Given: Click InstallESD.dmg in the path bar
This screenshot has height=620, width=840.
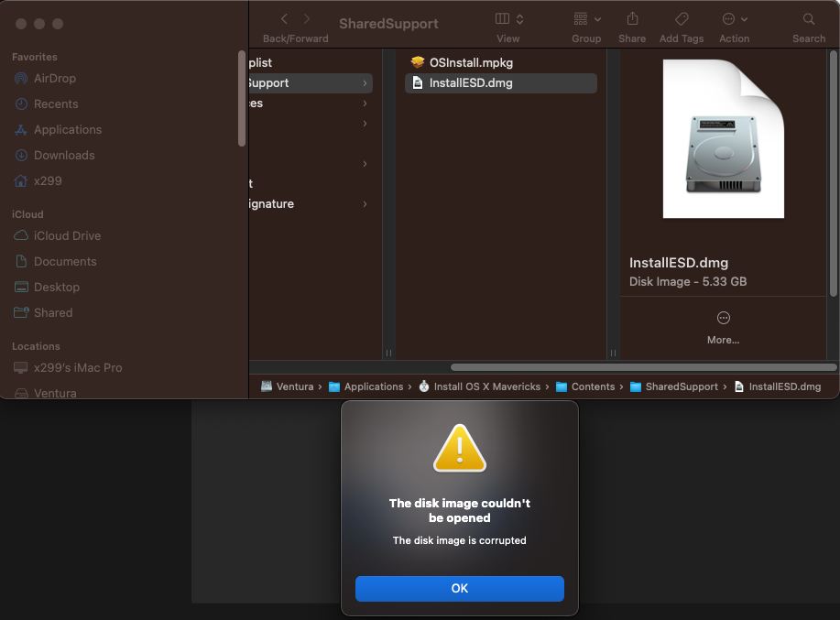Looking at the screenshot, I should pyautogui.click(x=778, y=386).
